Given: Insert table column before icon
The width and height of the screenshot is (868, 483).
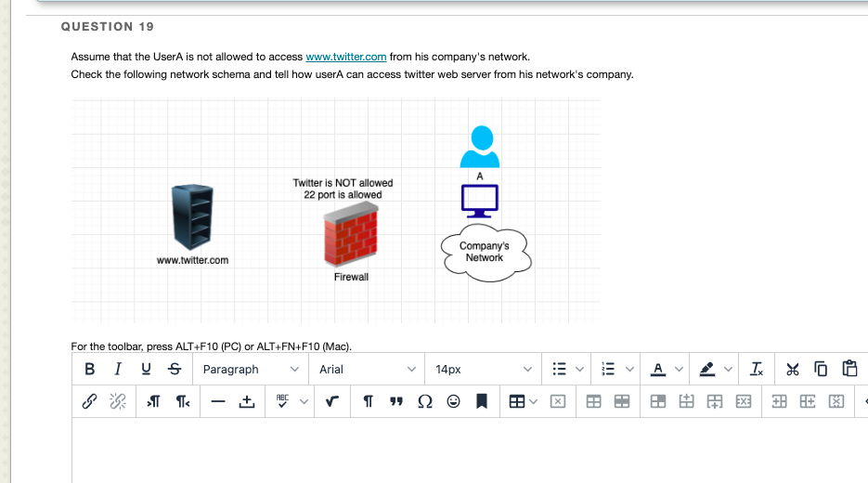Looking at the screenshot, I should click(780, 401).
